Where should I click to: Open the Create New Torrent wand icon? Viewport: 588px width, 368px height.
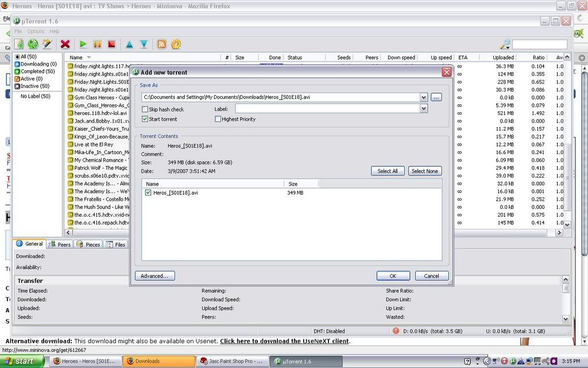click(x=47, y=44)
